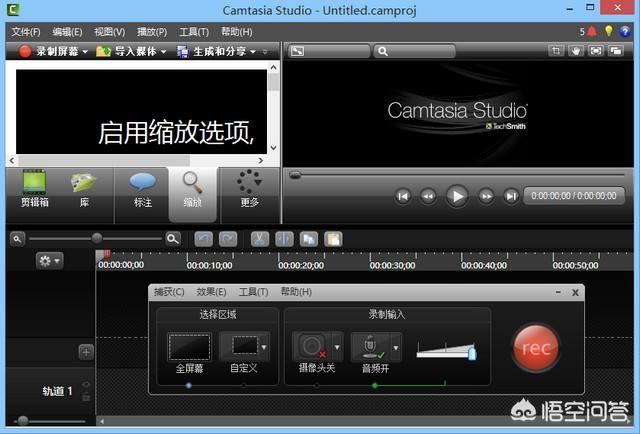Open the 编辑(E) menu

(67, 32)
